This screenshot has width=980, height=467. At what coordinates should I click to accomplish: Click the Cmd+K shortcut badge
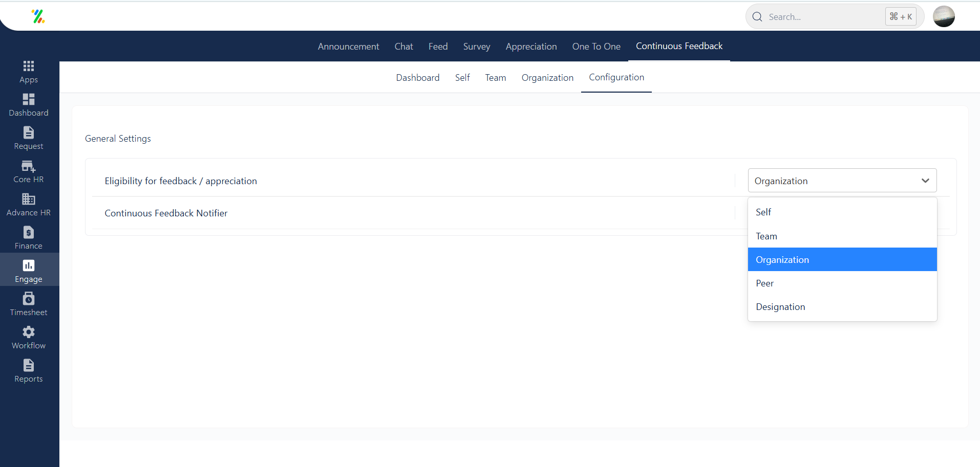point(901,17)
